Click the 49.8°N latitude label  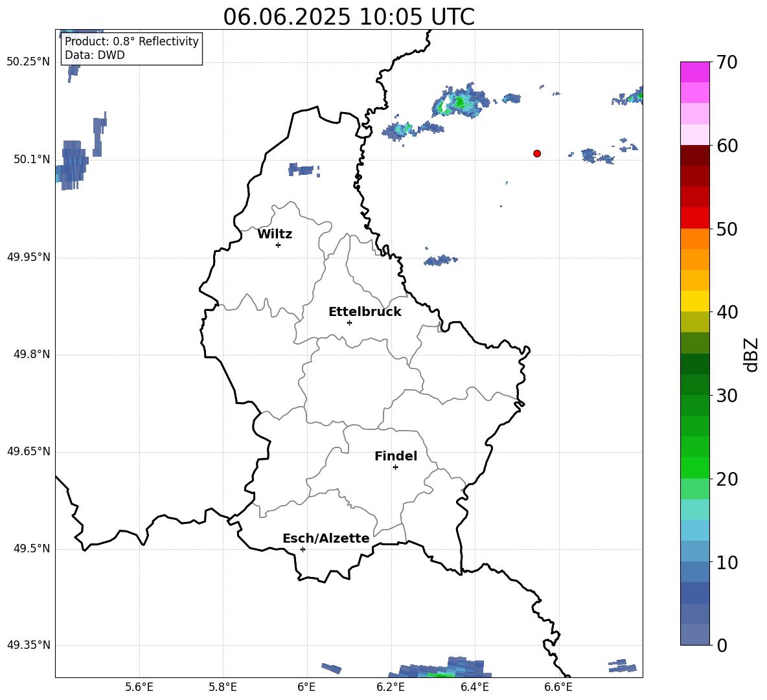[32, 354]
